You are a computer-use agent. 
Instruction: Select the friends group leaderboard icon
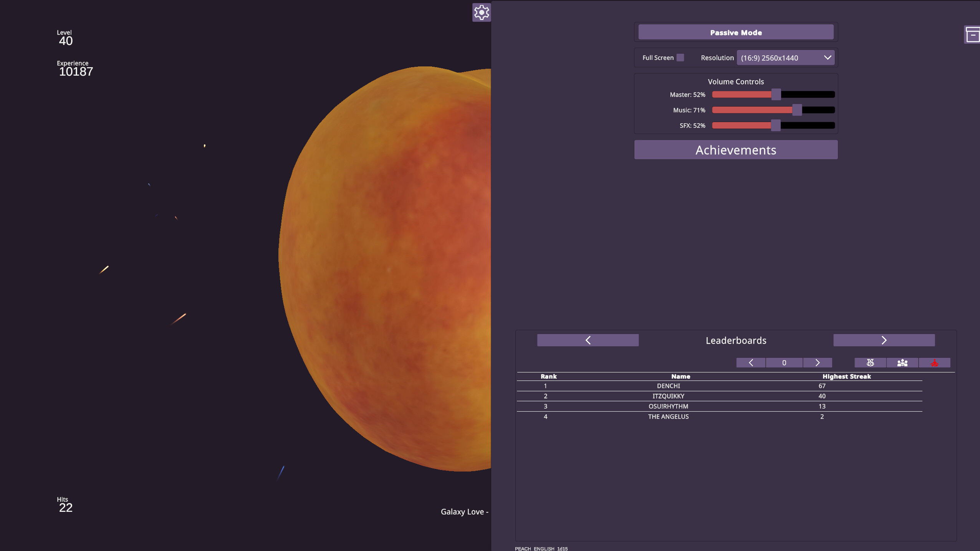902,362
